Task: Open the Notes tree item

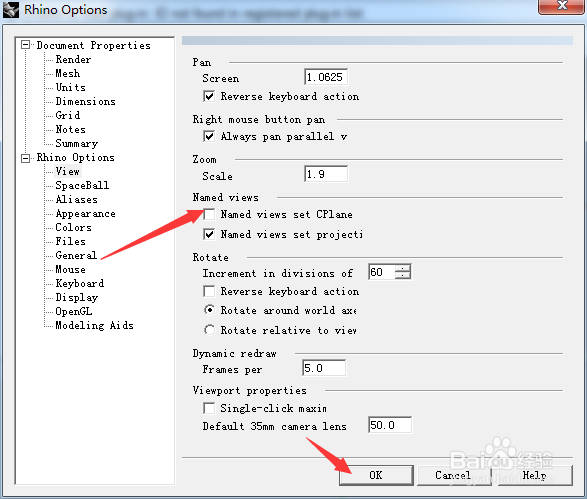Action: (x=70, y=130)
